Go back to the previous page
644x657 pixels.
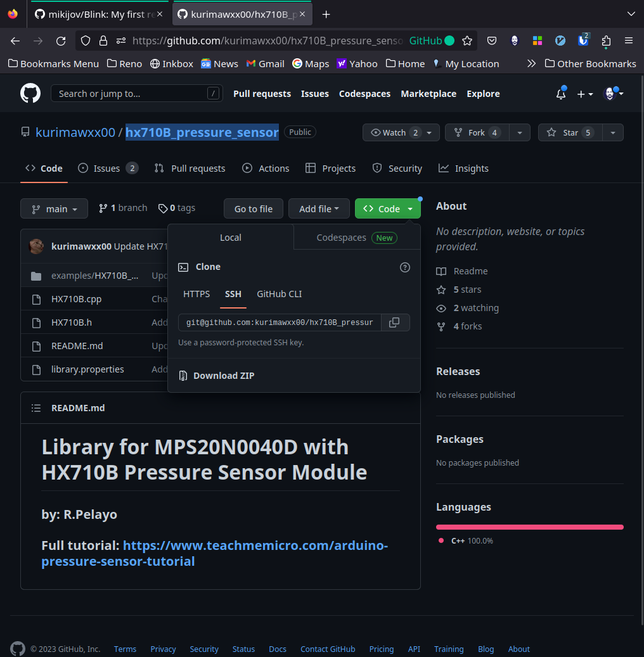15,41
